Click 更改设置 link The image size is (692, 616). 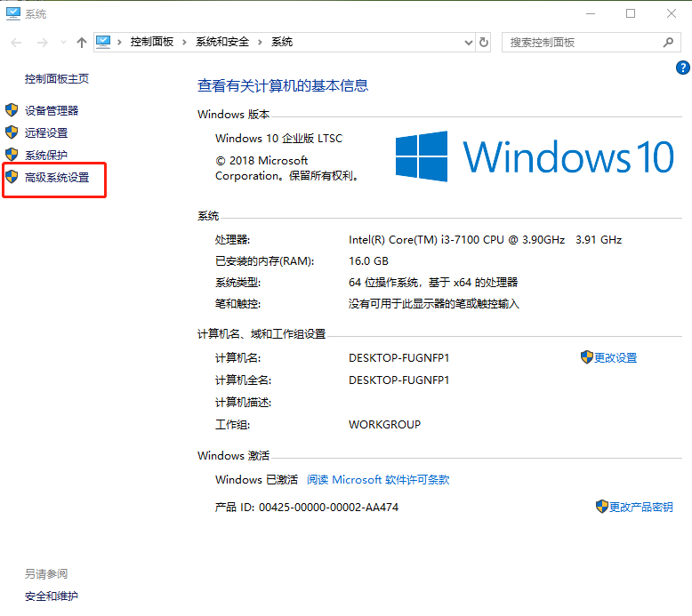tap(616, 358)
